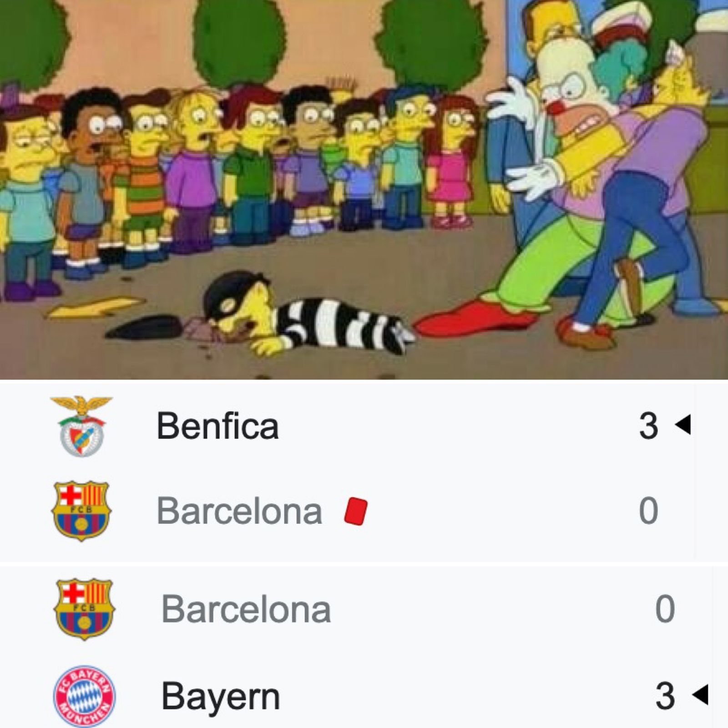Viewport: 728px width, 728px height.
Task: Click Bayern's score of 3
Action: [x=665, y=696]
